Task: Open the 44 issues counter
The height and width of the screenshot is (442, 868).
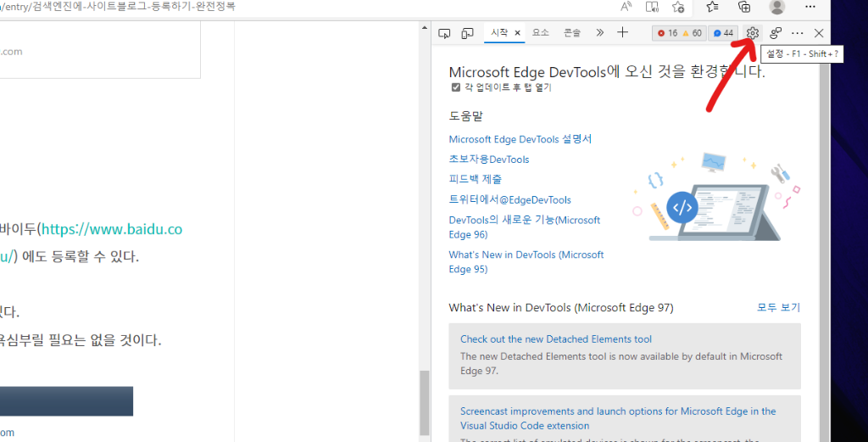Action: pos(723,33)
